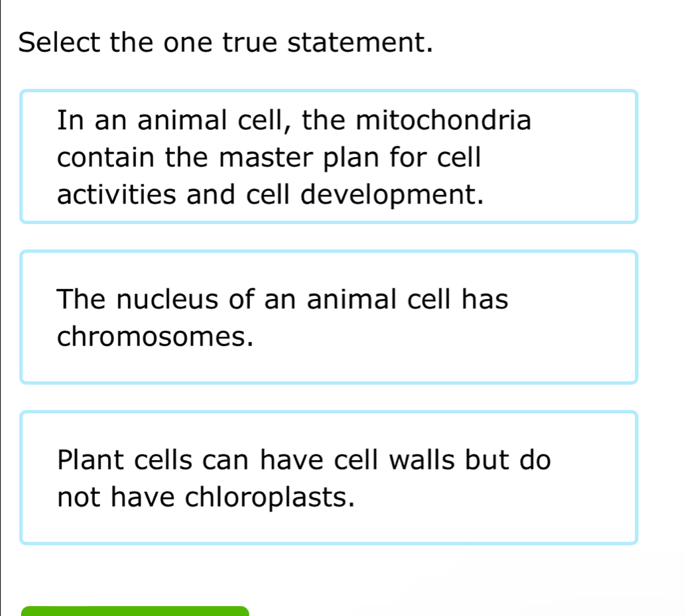The image size is (685, 616).
Task: Choose the answer mentioning chromosomes
Action: (x=329, y=317)
